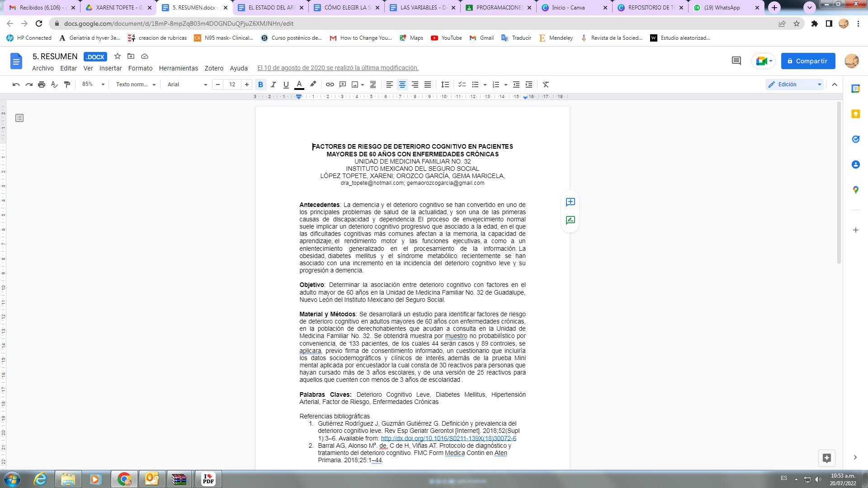Clear text formatting

(546, 84)
